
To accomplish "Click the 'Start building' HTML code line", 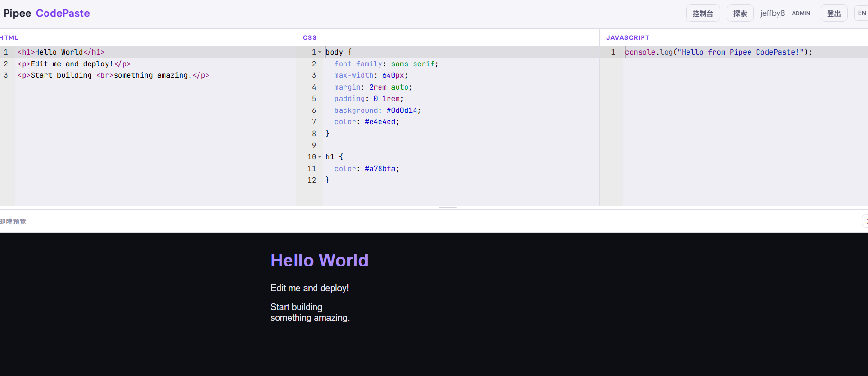I will (114, 75).
